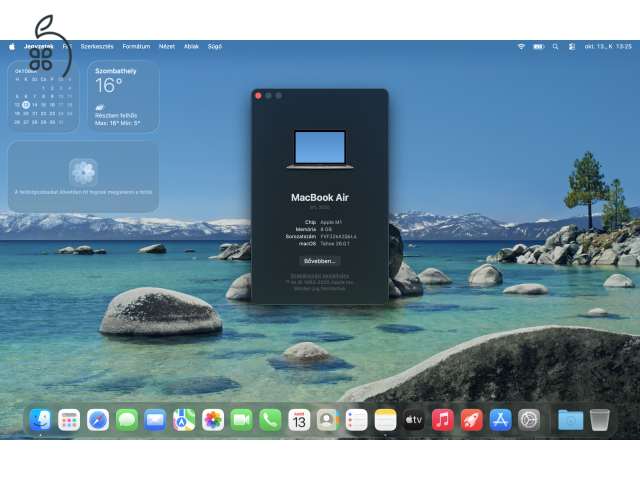Click the Bővebben... button
This screenshot has width=640, height=480.
320,261
